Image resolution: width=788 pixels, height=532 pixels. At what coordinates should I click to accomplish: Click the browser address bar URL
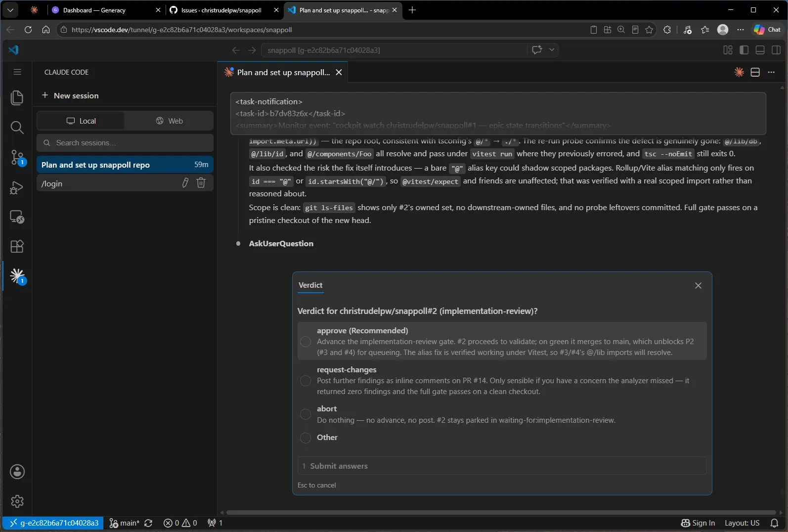[181, 30]
